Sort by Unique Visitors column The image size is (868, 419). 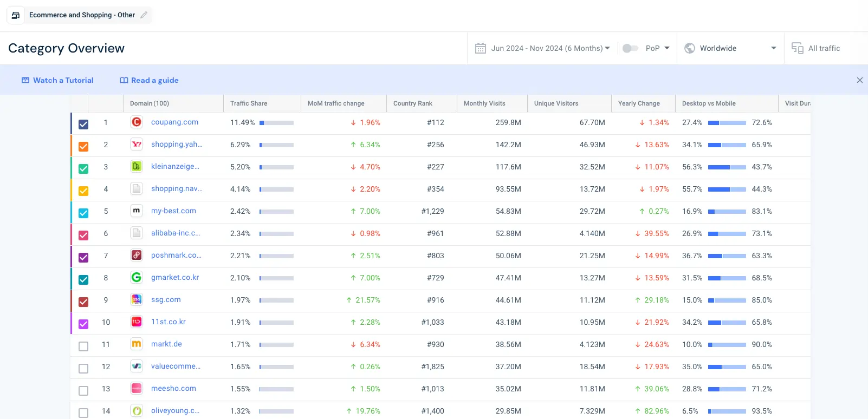[556, 103]
